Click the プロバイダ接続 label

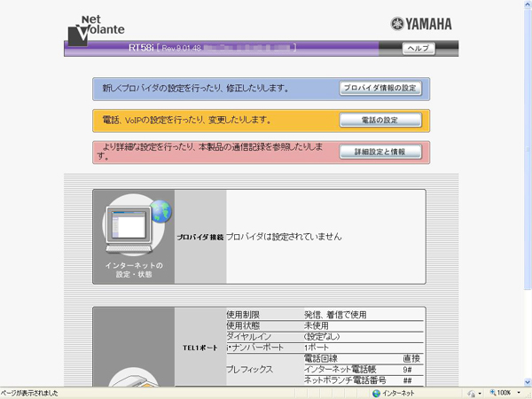point(200,237)
